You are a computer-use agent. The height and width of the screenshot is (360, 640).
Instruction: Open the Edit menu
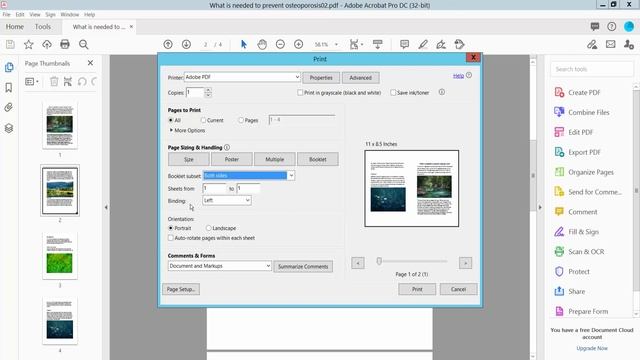click(x=20, y=14)
